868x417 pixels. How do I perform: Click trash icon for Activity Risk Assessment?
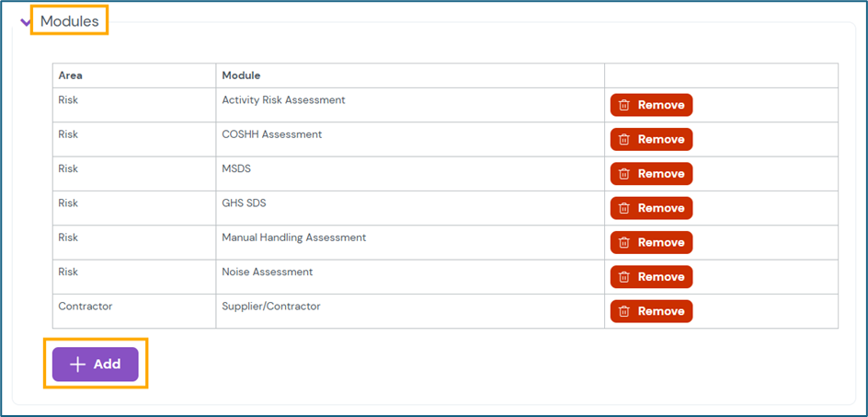click(x=623, y=105)
